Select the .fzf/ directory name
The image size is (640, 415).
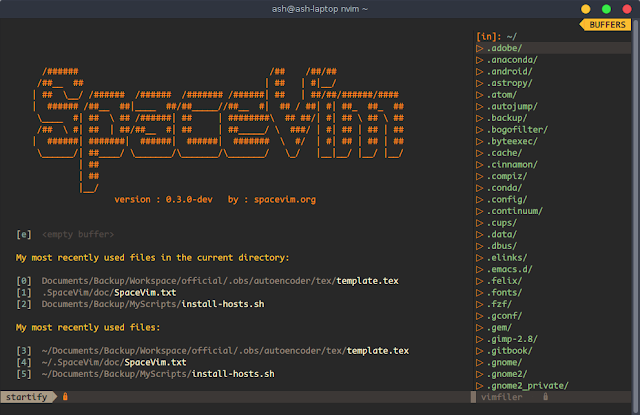pyautogui.click(x=499, y=304)
